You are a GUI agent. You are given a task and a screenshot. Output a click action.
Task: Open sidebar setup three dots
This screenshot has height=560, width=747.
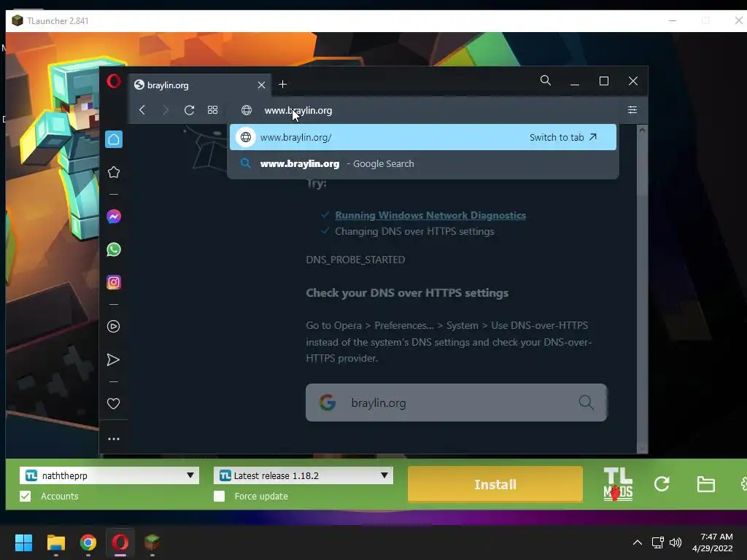(x=113, y=439)
